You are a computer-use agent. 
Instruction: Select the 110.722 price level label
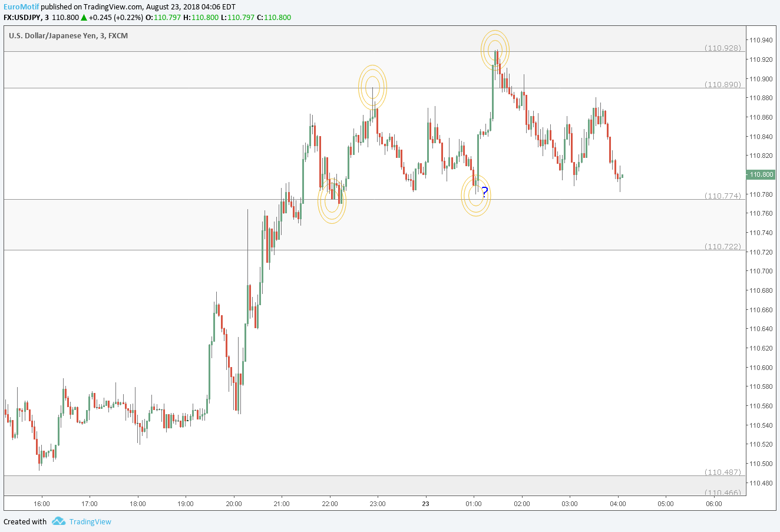722,246
